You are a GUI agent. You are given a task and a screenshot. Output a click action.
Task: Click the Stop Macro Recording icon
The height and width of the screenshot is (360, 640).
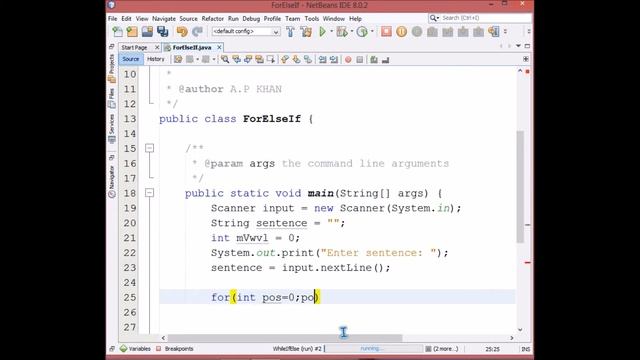click(x=360, y=60)
